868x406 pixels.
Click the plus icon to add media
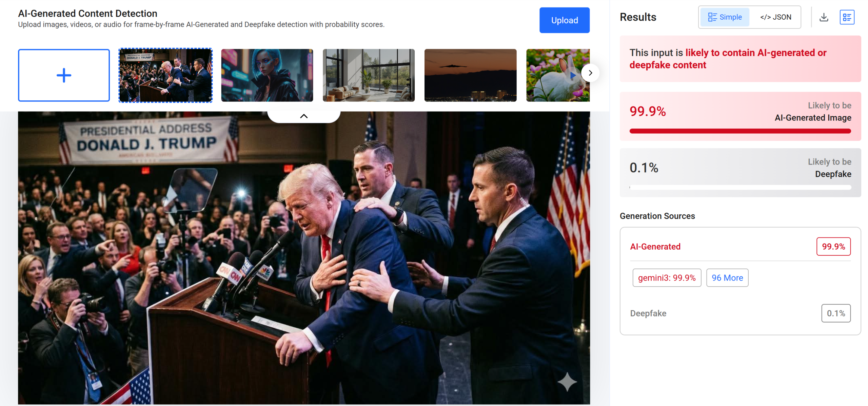coord(64,75)
